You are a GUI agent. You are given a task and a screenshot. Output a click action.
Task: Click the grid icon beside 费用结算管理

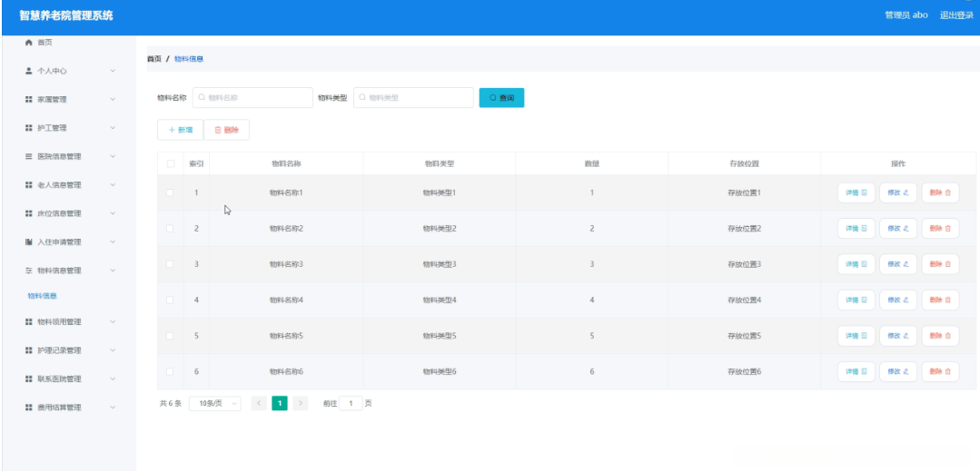[x=28, y=408]
